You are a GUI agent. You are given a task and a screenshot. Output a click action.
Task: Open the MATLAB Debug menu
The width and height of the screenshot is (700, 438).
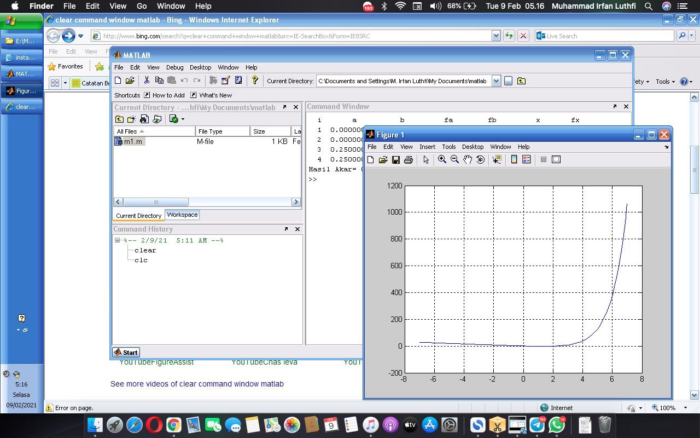pyautogui.click(x=175, y=67)
